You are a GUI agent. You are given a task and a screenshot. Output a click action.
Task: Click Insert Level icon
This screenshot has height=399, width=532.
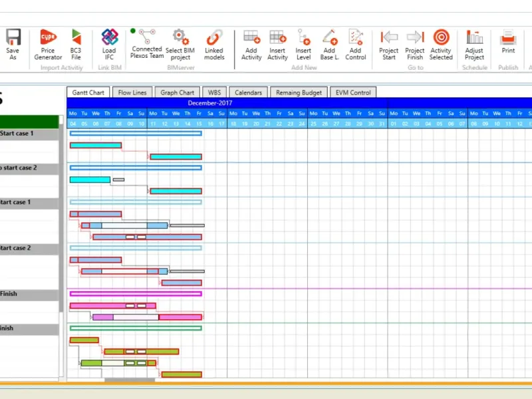(x=303, y=45)
